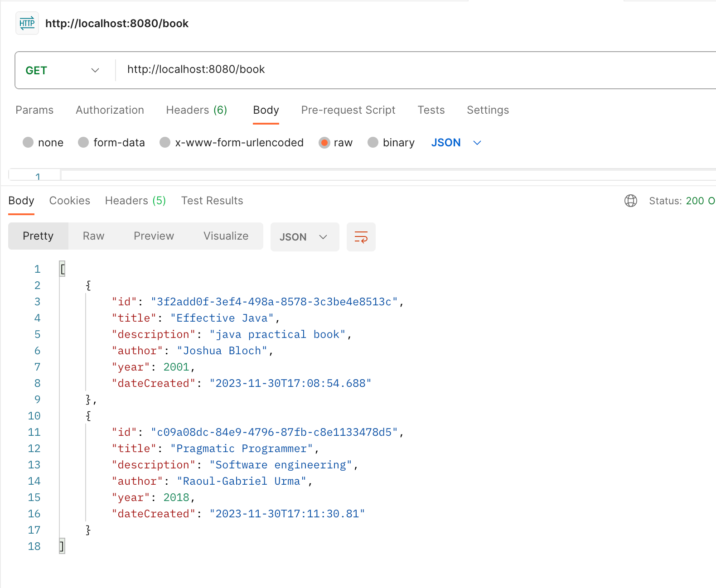The width and height of the screenshot is (716, 588).
Task: Open the response Cookies tab
Action: click(x=70, y=201)
